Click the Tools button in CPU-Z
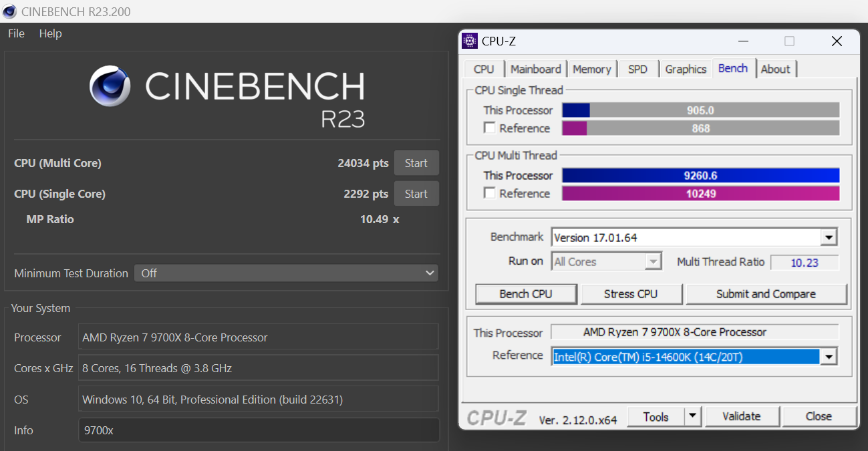The height and width of the screenshot is (451, 868). pos(656,417)
